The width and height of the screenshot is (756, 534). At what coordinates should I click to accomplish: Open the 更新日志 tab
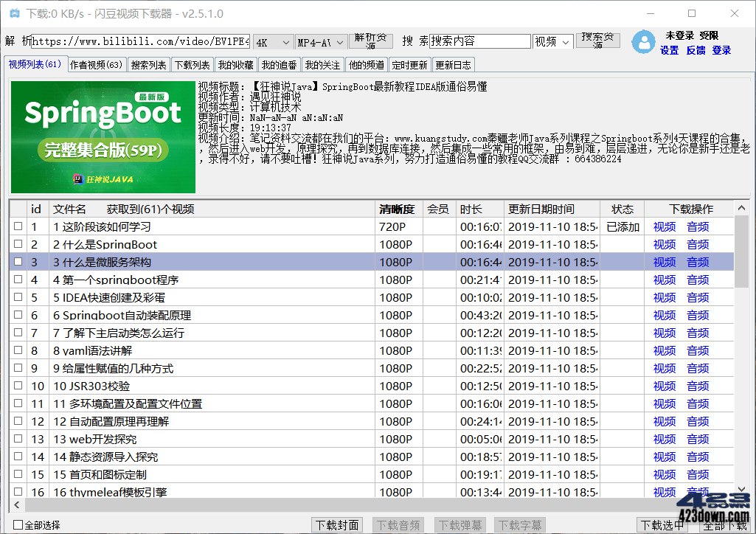point(453,64)
